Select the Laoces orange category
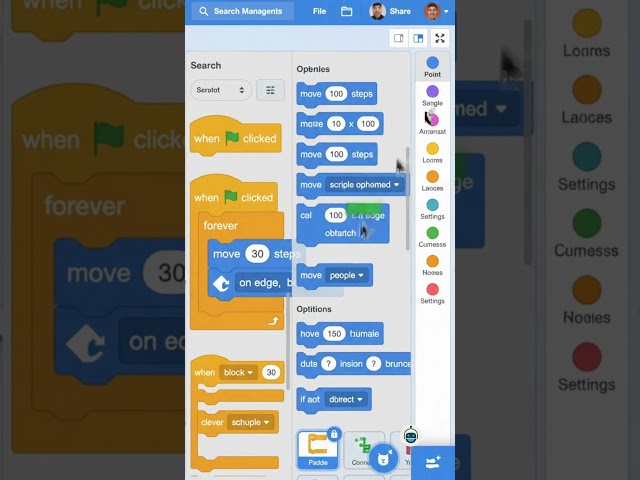The image size is (640, 480). (x=432, y=177)
